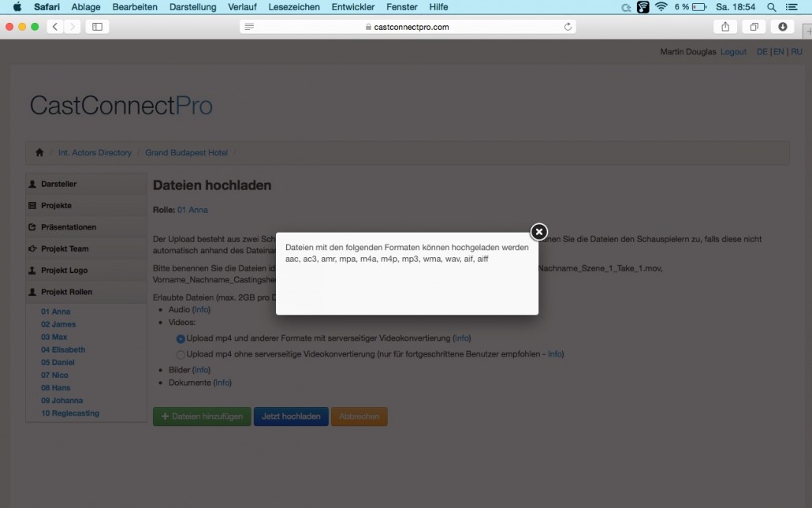Open the Bearbeiten menu

[135, 7]
